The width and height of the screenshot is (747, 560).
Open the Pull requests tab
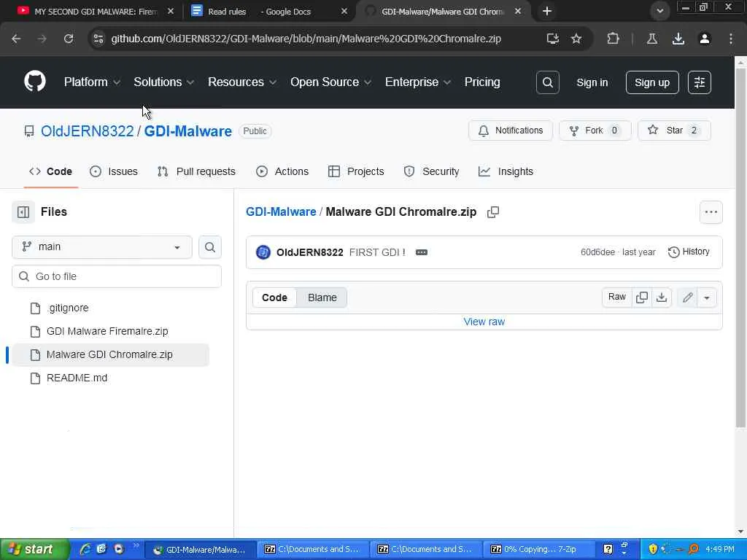coord(196,171)
